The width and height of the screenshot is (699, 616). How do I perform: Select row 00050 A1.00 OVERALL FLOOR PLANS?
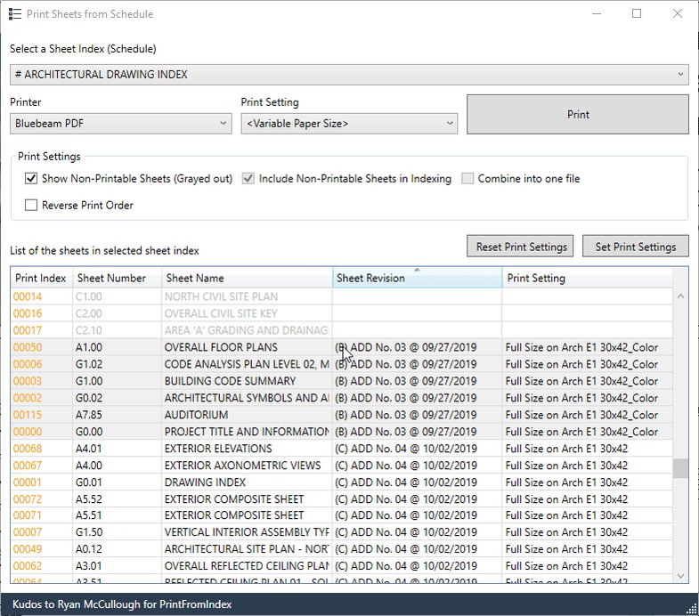(x=341, y=347)
